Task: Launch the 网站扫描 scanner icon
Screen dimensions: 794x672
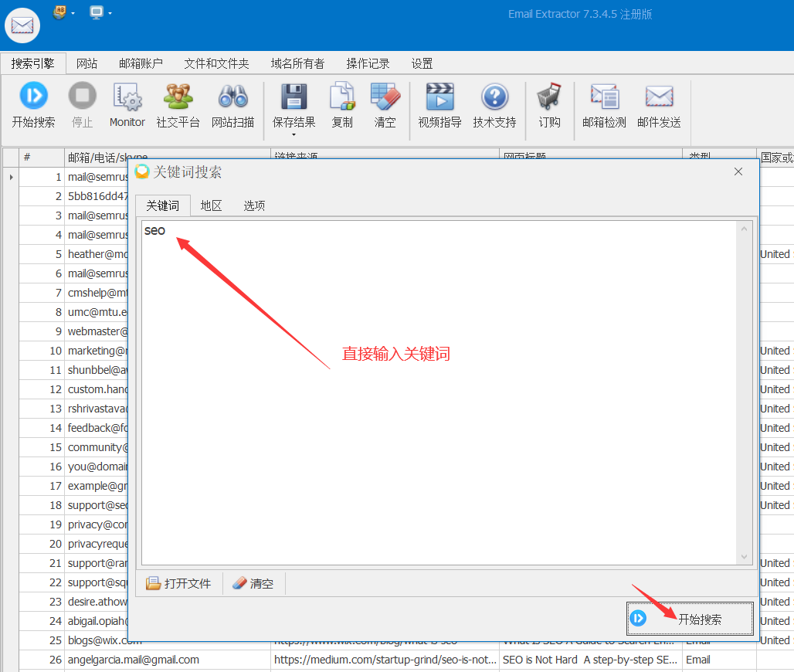Action: coord(232,104)
